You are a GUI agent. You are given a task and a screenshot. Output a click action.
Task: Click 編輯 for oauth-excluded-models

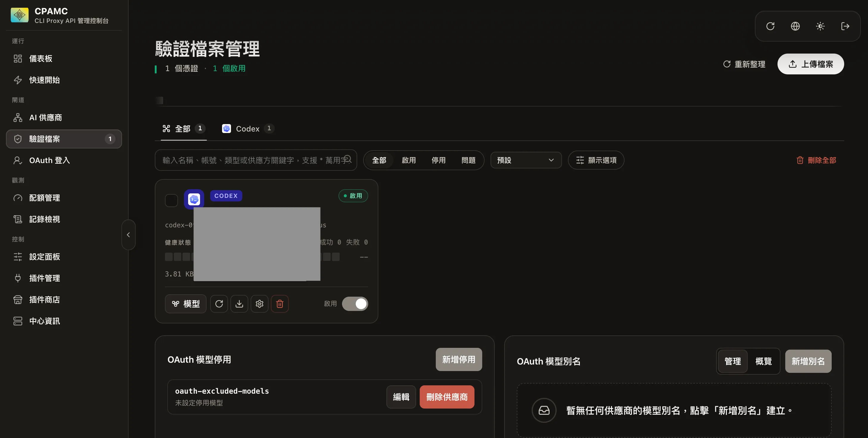(401, 397)
